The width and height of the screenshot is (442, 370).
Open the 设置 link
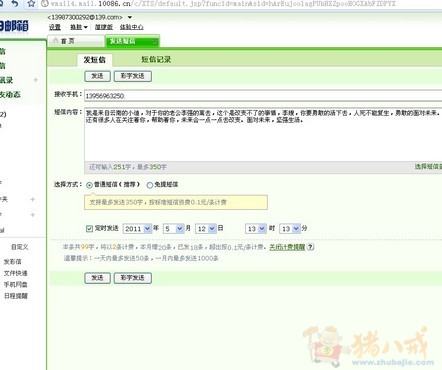pos(55,27)
